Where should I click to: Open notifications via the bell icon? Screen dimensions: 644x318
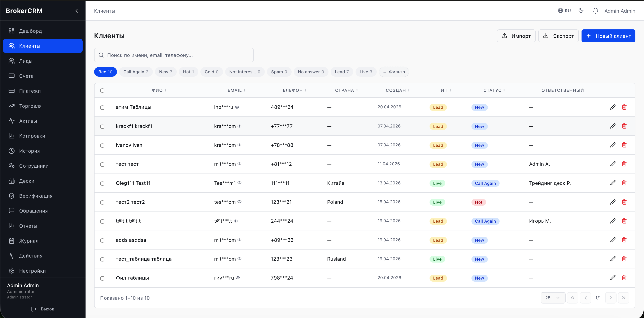pos(596,11)
